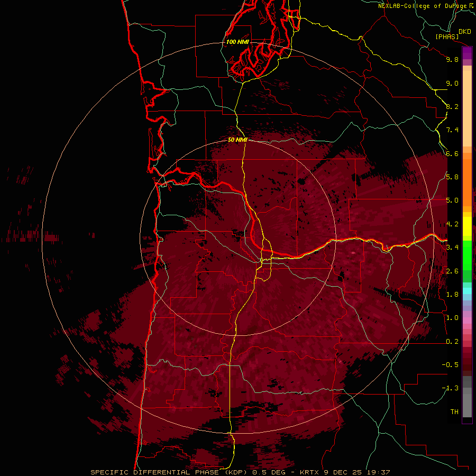Click the KRTX 9 DEC 25 19:37 timestamp

pyautogui.click(x=345, y=472)
